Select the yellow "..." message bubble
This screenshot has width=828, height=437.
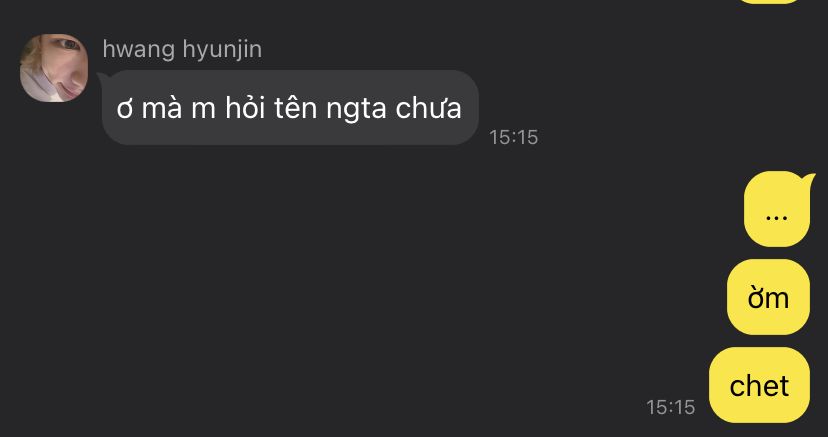[x=776, y=209]
